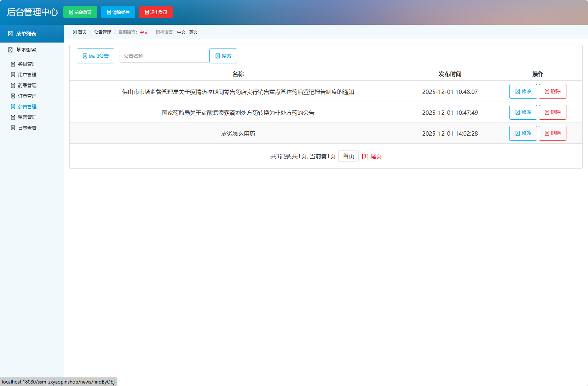This screenshot has height=386, width=588.
Task: Open 日志查看 in the sidebar
Action: pyautogui.click(x=27, y=128)
